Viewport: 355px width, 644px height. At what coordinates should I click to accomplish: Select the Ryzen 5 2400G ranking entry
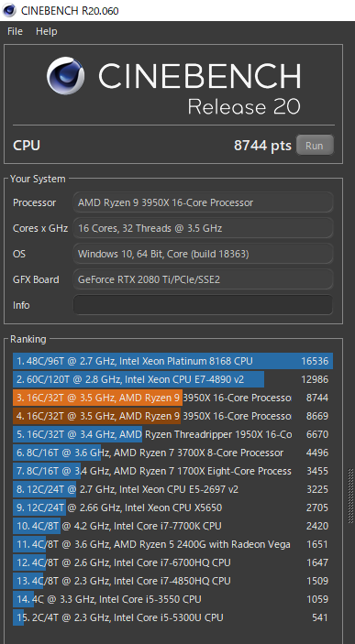click(172, 544)
